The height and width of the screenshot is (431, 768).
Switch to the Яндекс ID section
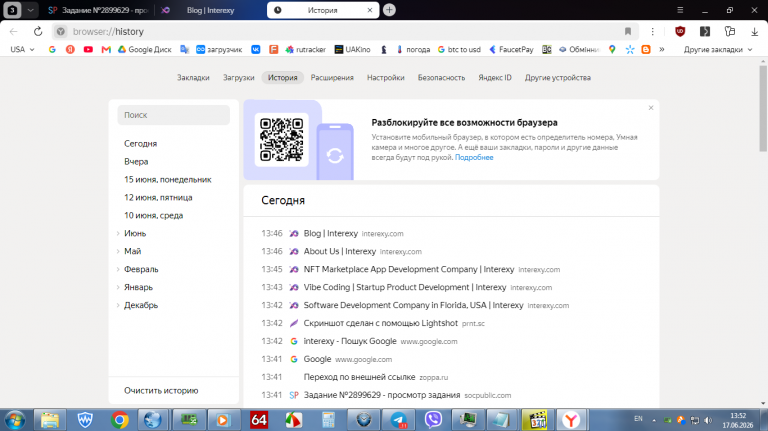click(495, 77)
